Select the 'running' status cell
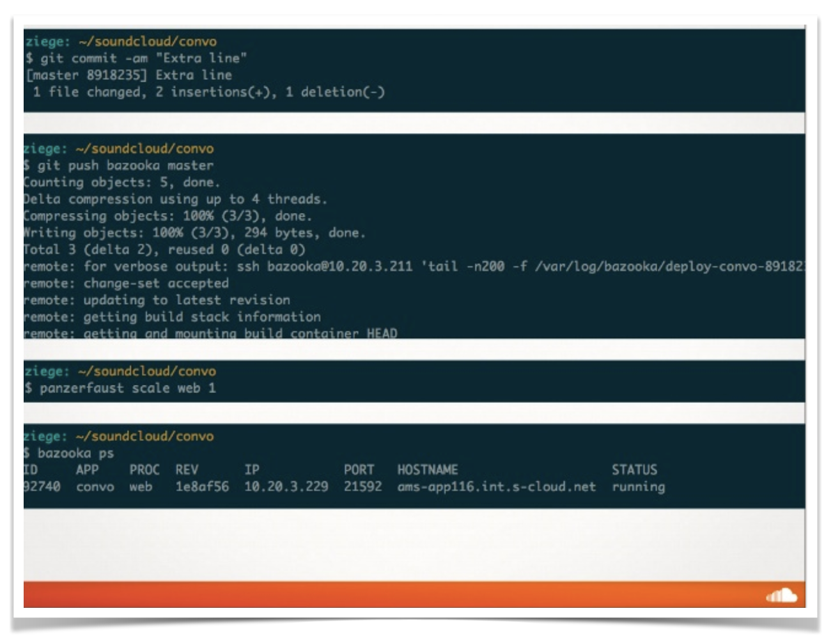 click(x=639, y=487)
